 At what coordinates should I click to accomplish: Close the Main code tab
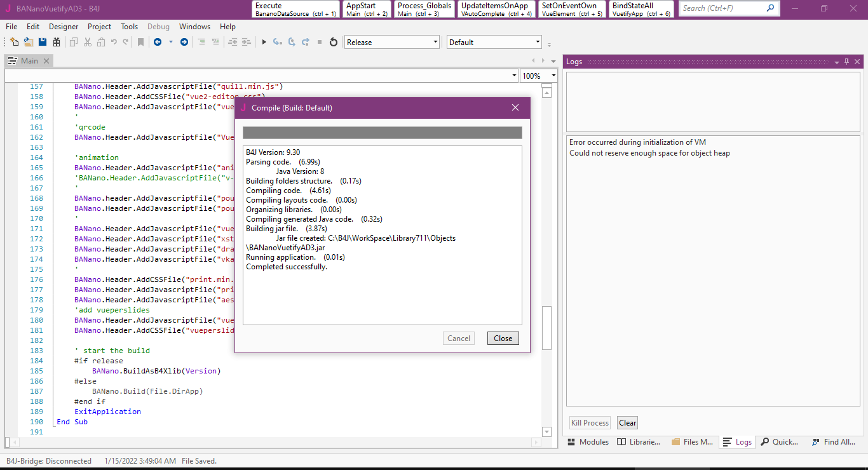[46, 61]
